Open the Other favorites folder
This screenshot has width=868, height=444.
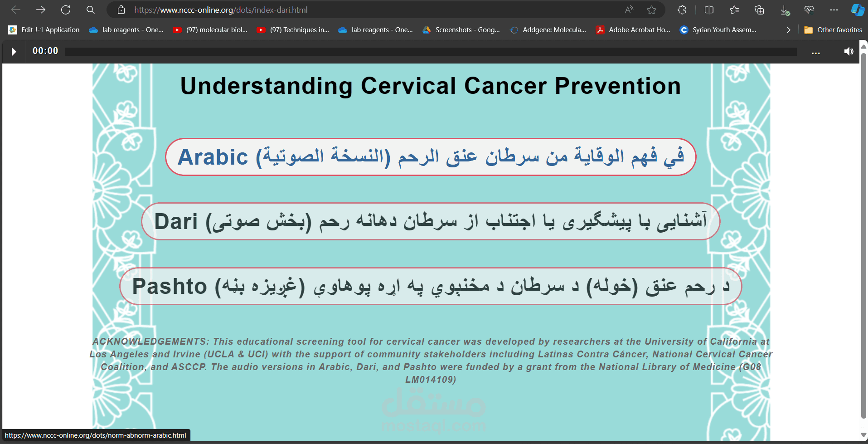pyautogui.click(x=833, y=30)
